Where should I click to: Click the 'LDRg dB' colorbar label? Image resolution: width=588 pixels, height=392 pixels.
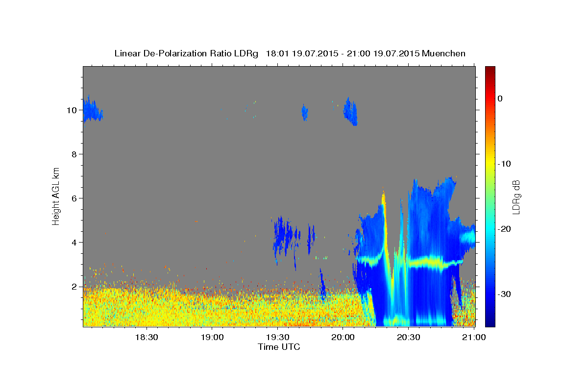(515, 196)
